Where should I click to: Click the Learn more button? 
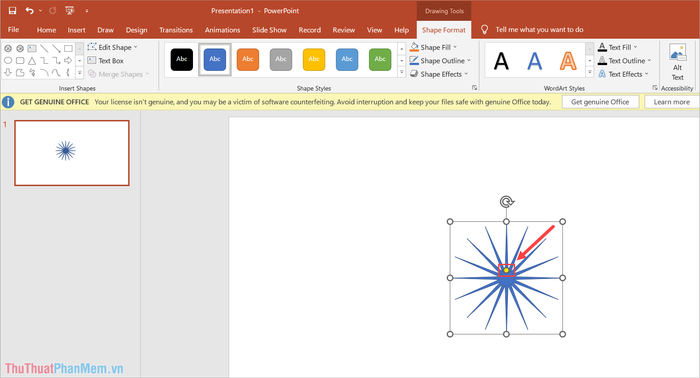[x=671, y=102]
